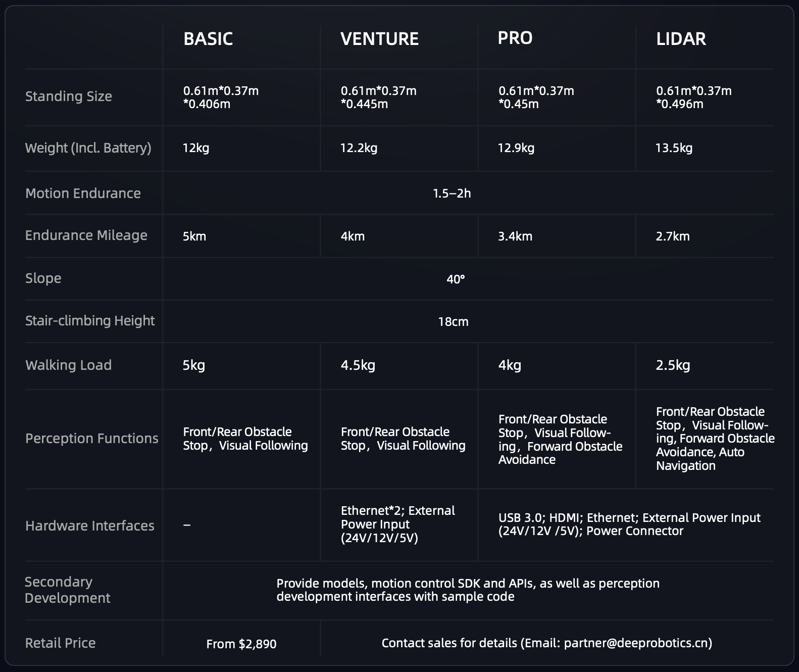Click the PRO model heading
The image size is (799, 672).
(x=515, y=38)
